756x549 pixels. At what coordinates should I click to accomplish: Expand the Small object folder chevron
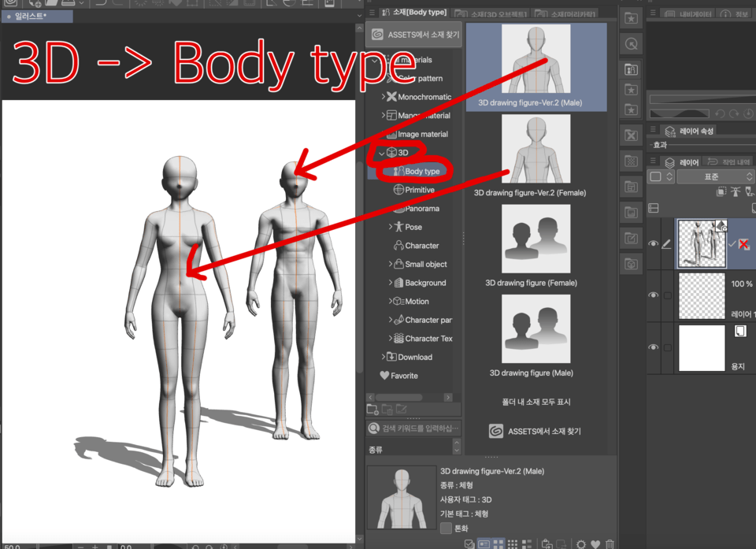390,264
